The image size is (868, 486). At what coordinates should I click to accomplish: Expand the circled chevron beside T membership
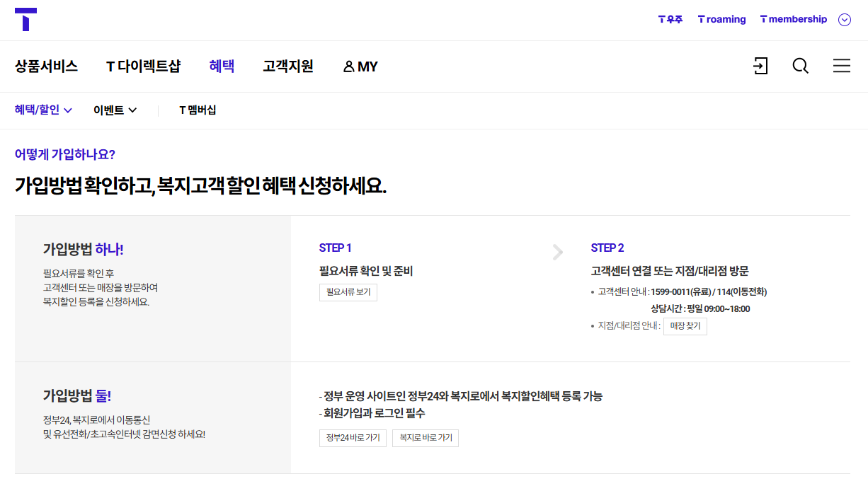[x=845, y=20]
